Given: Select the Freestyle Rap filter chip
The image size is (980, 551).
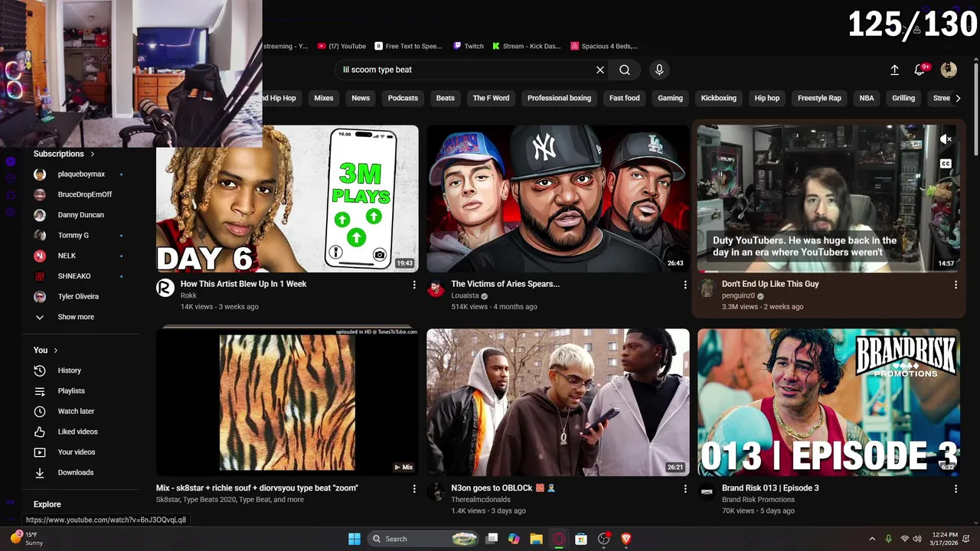Looking at the screenshot, I should tap(819, 98).
